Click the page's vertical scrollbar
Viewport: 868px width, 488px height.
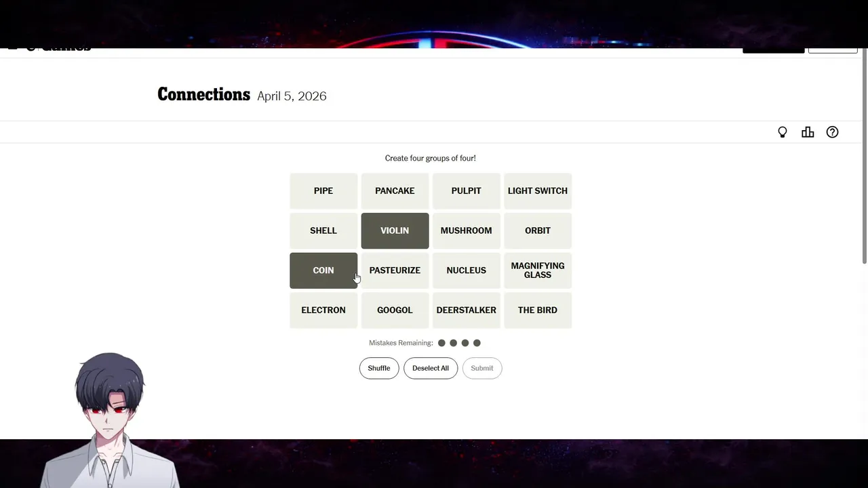pyautogui.click(x=863, y=156)
